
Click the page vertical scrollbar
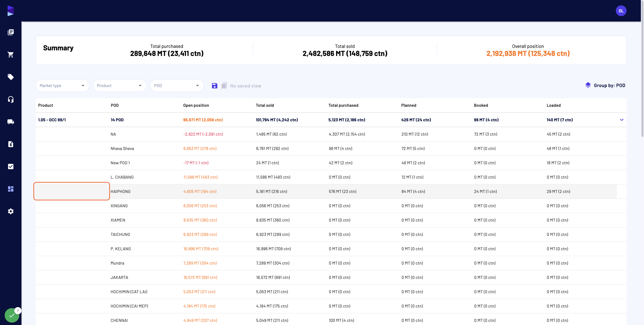[x=642, y=69]
